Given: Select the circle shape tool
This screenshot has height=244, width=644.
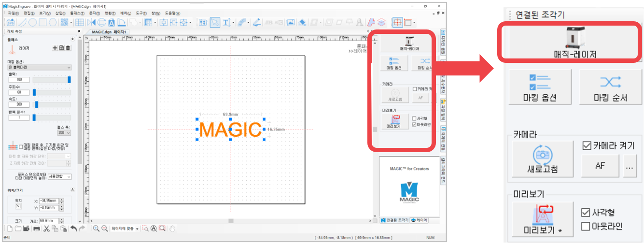Looking at the screenshot, I should (32, 22).
